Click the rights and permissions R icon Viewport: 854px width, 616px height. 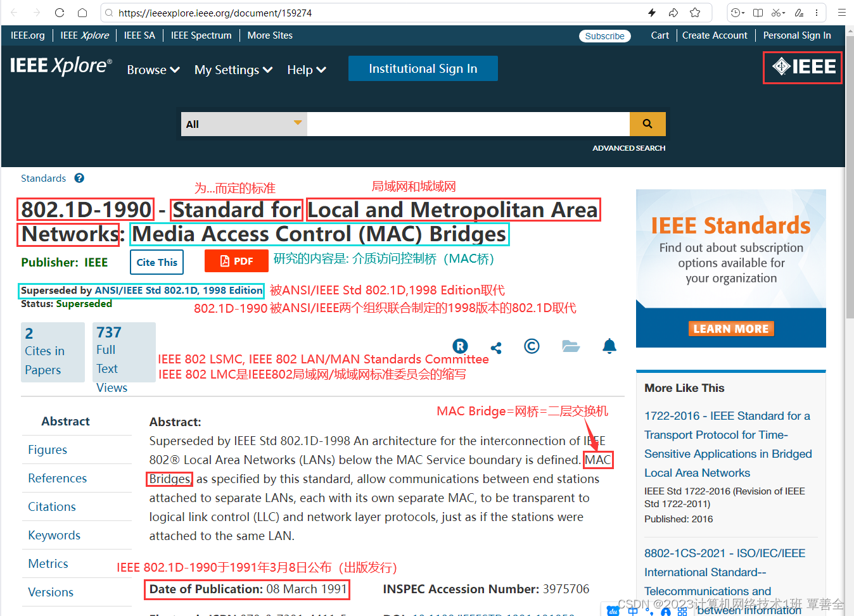point(460,346)
